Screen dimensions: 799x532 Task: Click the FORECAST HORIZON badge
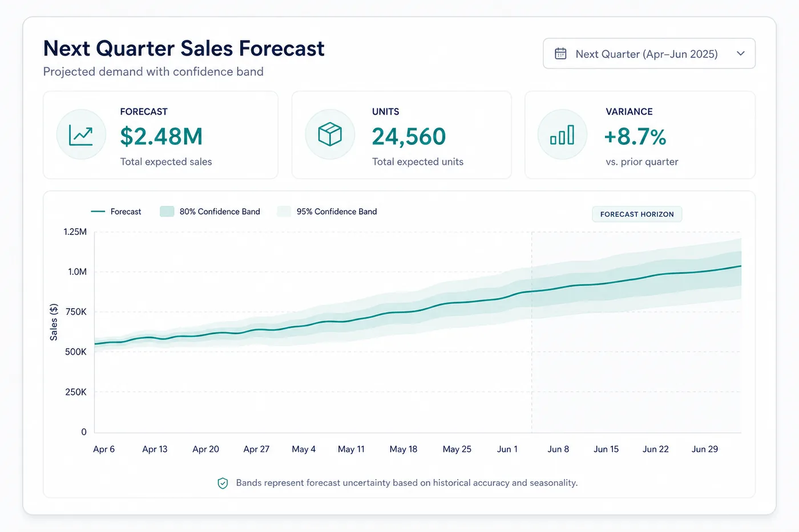(x=637, y=214)
